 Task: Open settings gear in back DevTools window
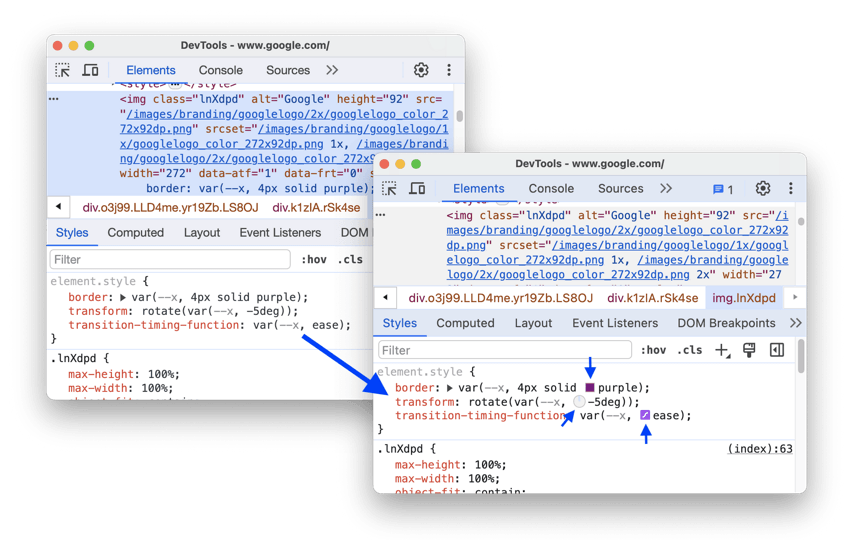pyautogui.click(x=421, y=70)
